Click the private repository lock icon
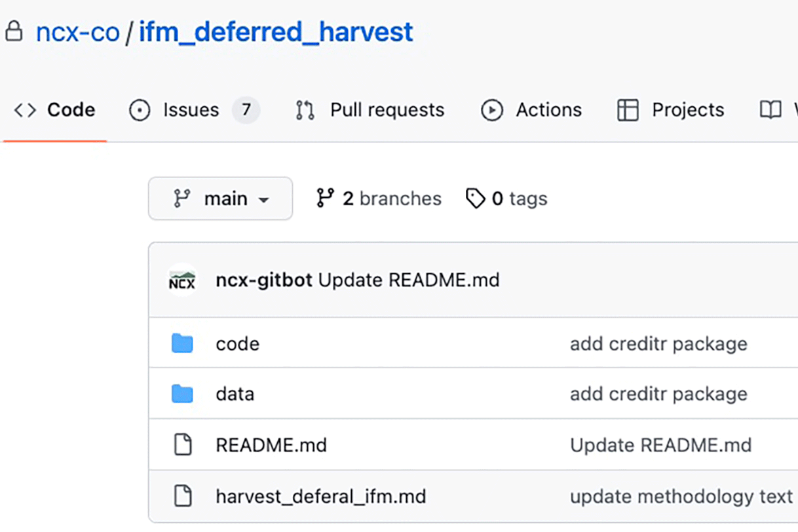Screen dimensions: 798x532 (14, 31)
